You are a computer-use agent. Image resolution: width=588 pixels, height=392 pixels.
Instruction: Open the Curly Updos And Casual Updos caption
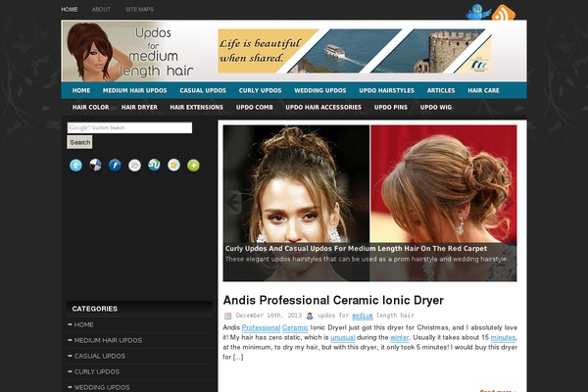356,248
